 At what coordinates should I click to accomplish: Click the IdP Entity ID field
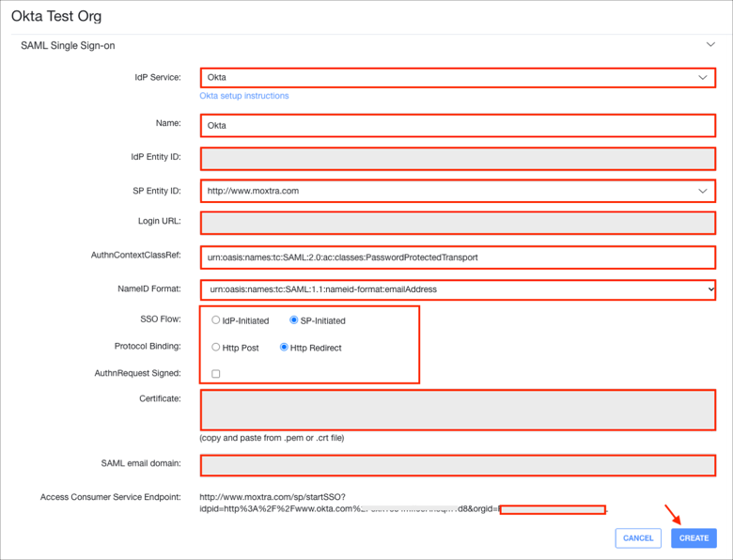point(458,158)
